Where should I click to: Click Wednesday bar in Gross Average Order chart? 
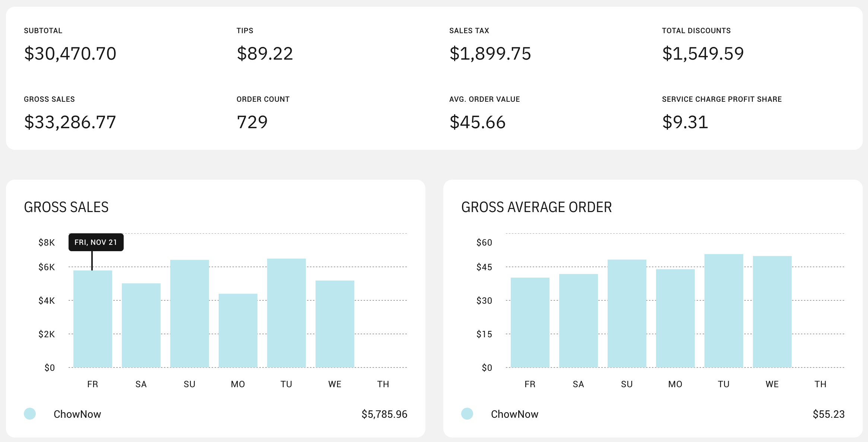click(x=772, y=311)
